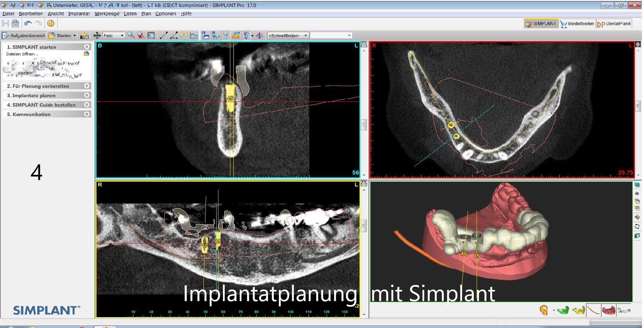Image resolution: width=644 pixels, height=328 pixels.
Task: Toggle the red jaw model visibility
Action: tap(609, 310)
